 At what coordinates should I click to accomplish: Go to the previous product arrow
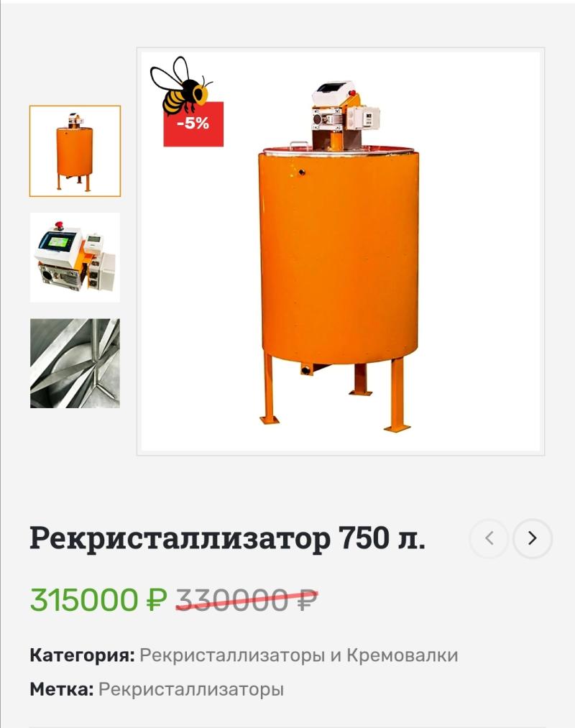pyautogui.click(x=489, y=538)
